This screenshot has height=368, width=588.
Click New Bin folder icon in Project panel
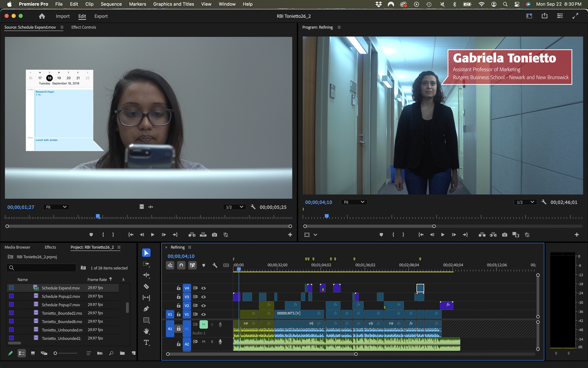click(x=122, y=353)
